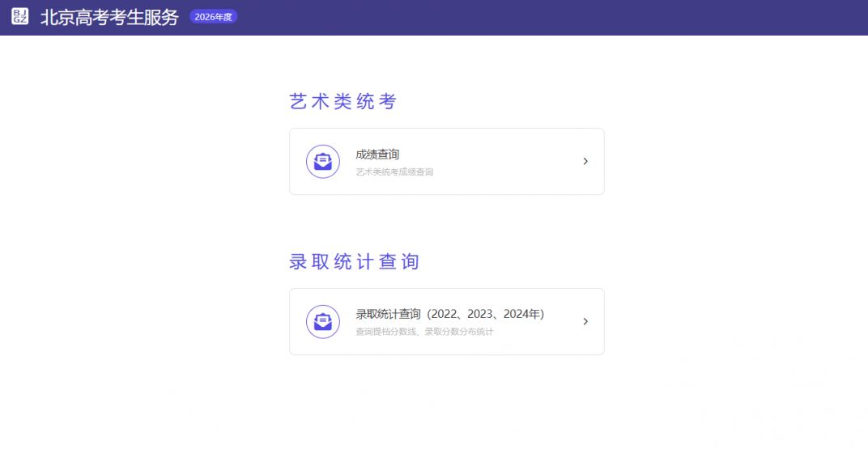Click blank white space between the two sections
The image size is (868, 449).
445,222
